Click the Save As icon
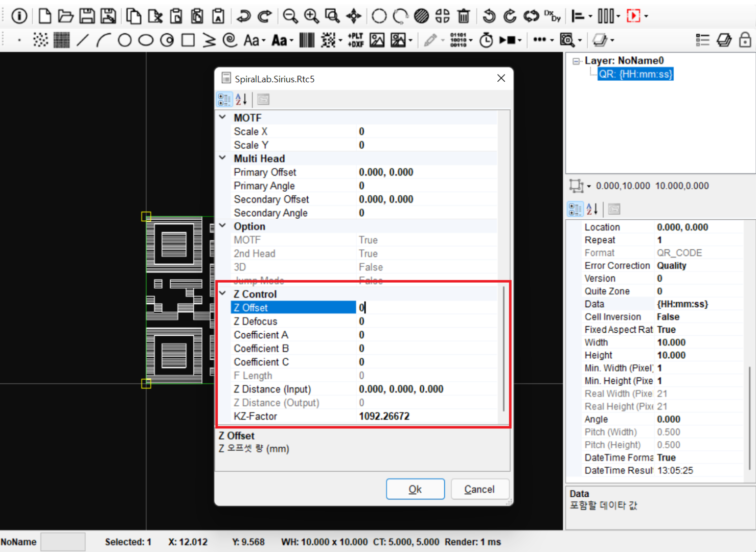Screen dimensions: 756x552 pos(108,16)
